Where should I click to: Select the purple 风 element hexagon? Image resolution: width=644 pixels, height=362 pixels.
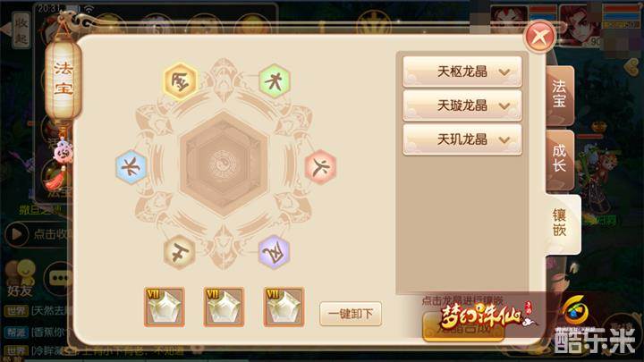click(275, 252)
